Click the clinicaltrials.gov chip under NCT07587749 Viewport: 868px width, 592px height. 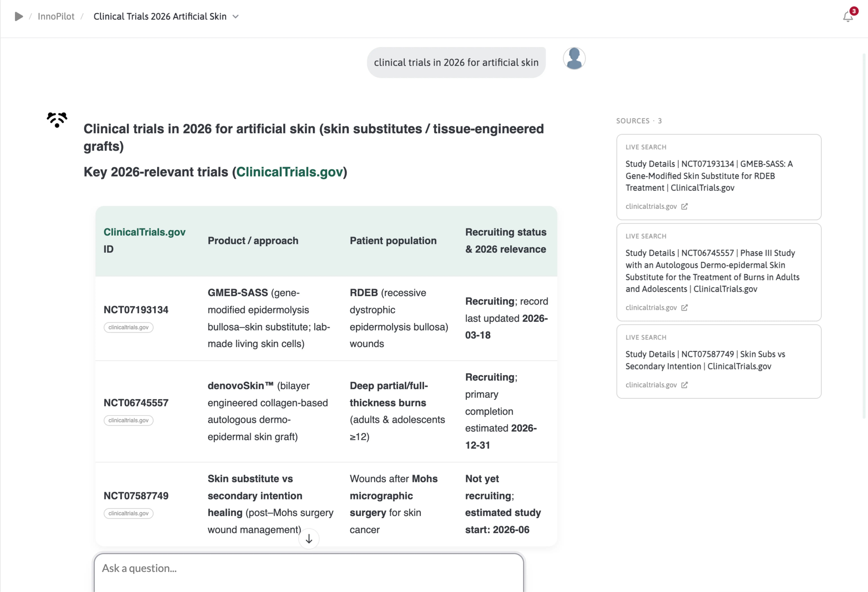point(128,514)
